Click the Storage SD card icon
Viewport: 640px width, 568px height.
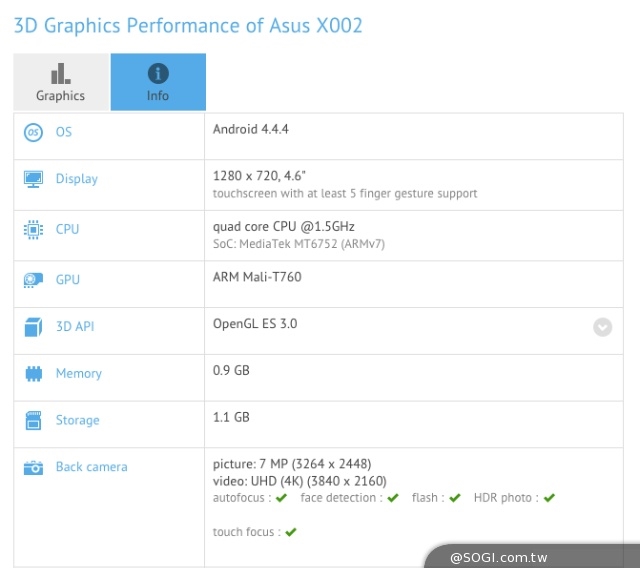pos(33,420)
